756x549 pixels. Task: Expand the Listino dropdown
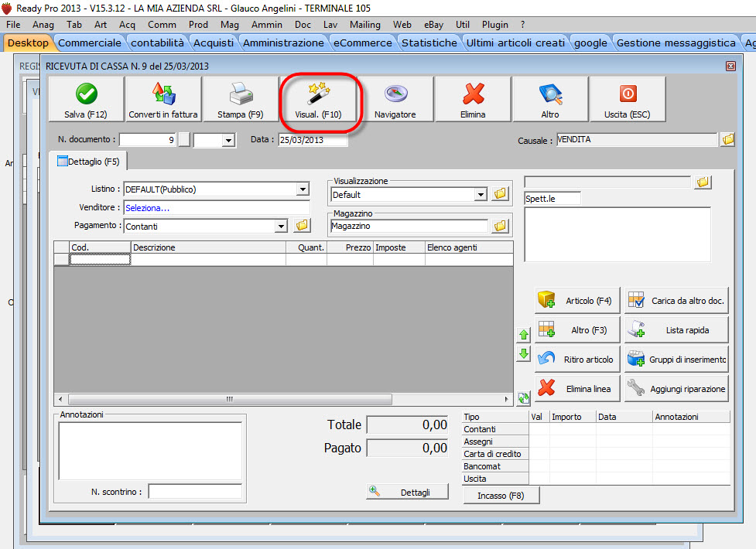303,189
